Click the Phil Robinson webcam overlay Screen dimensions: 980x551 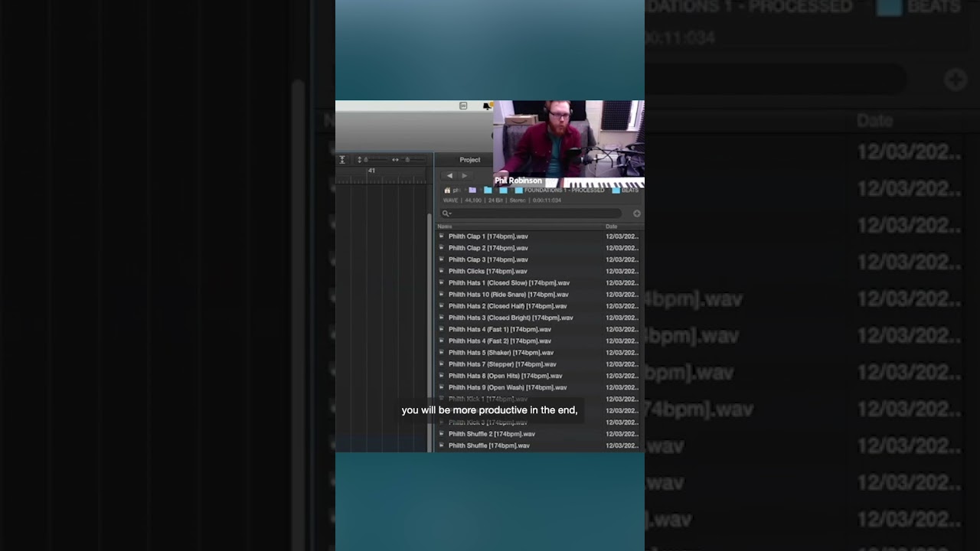569,145
